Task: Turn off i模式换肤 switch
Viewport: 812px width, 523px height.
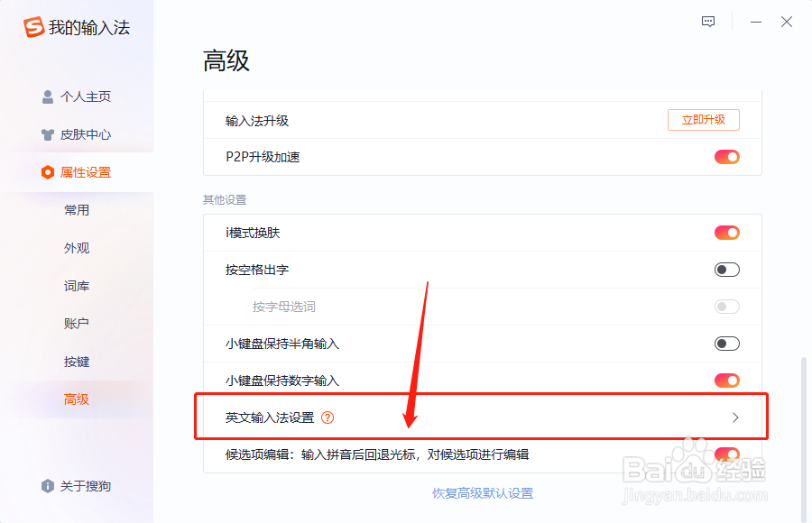Action: click(728, 232)
